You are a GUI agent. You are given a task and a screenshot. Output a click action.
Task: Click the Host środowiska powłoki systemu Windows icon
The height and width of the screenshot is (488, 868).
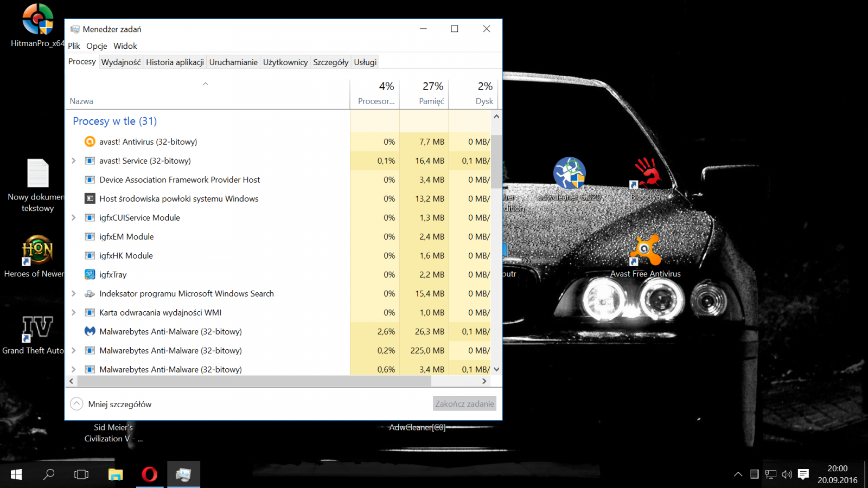(90, 198)
